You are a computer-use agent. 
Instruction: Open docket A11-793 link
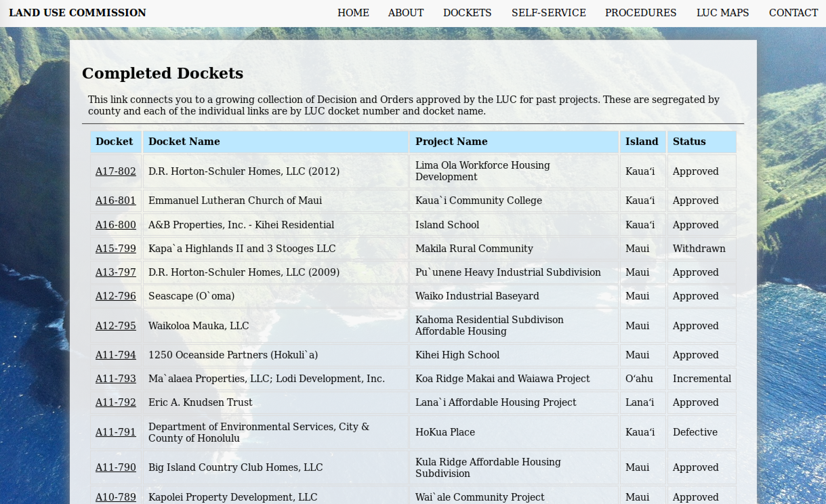[x=116, y=379]
